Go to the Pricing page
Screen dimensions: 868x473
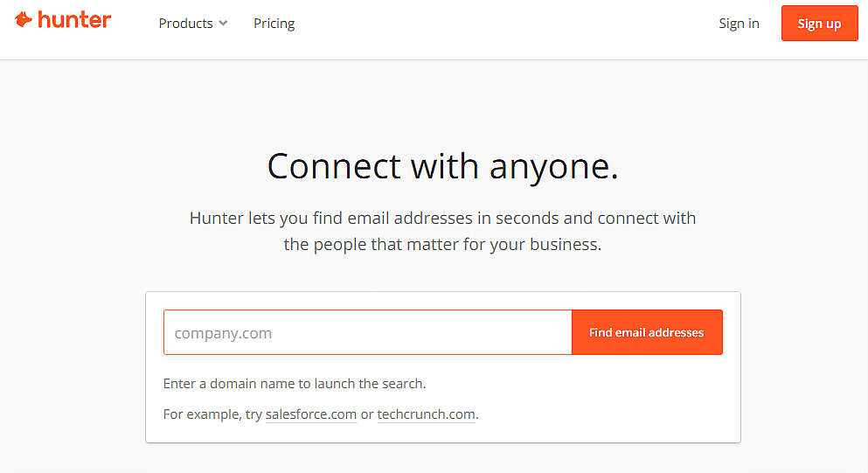tap(274, 24)
